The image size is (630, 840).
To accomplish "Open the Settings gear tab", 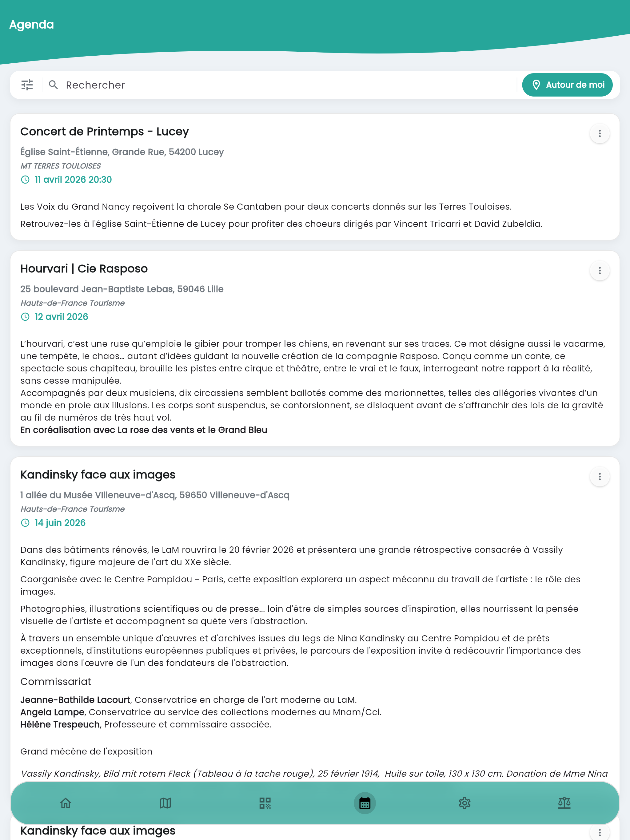I will point(464,803).
